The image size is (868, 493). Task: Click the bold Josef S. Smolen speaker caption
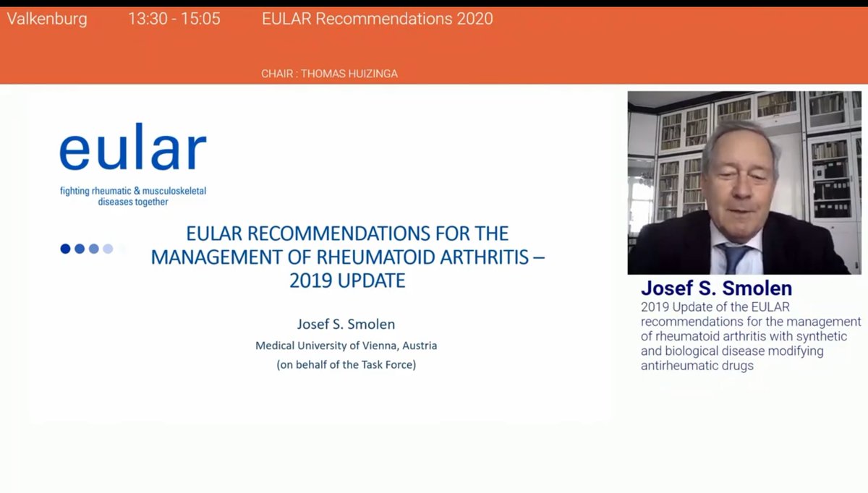click(x=716, y=288)
